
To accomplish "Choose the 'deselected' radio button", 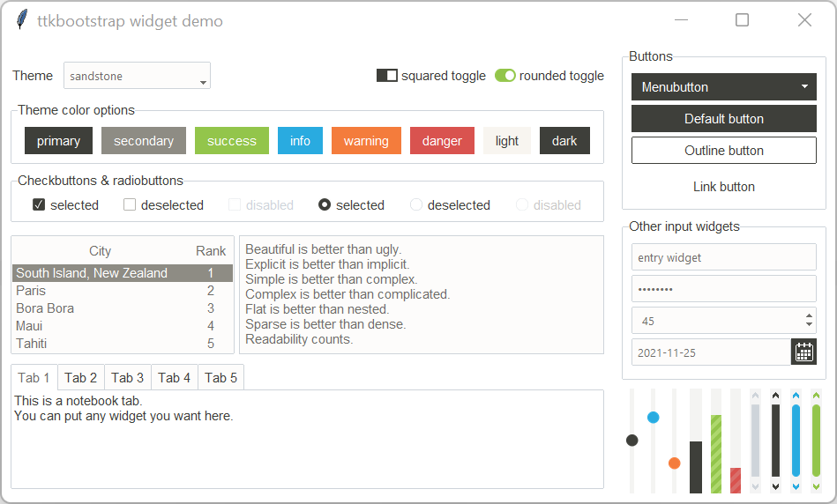I will click(x=415, y=204).
